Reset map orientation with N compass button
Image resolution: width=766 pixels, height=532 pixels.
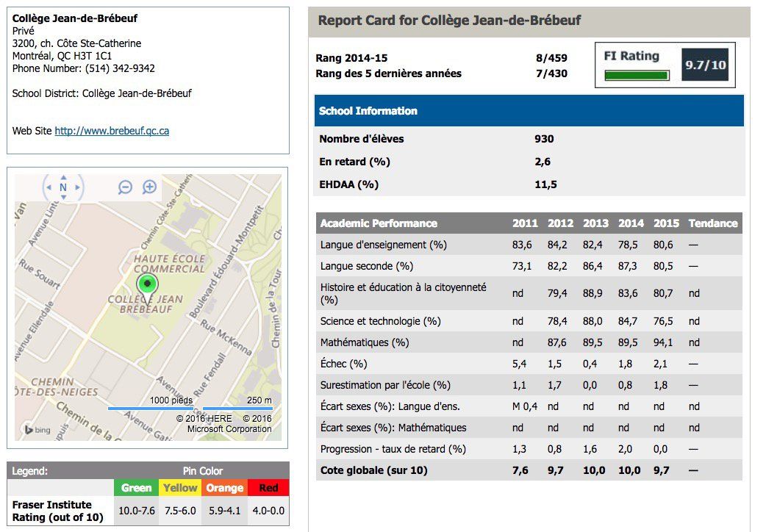pyautogui.click(x=62, y=187)
